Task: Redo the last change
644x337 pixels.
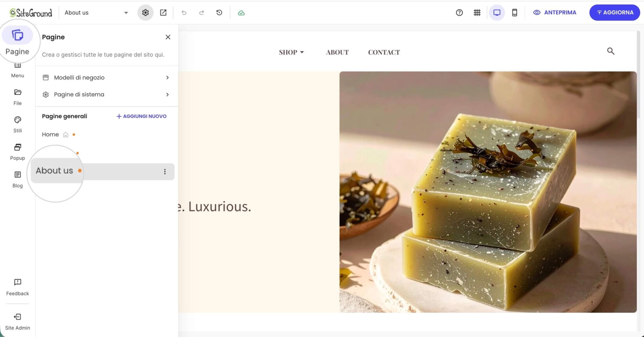Action: (x=201, y=13)
